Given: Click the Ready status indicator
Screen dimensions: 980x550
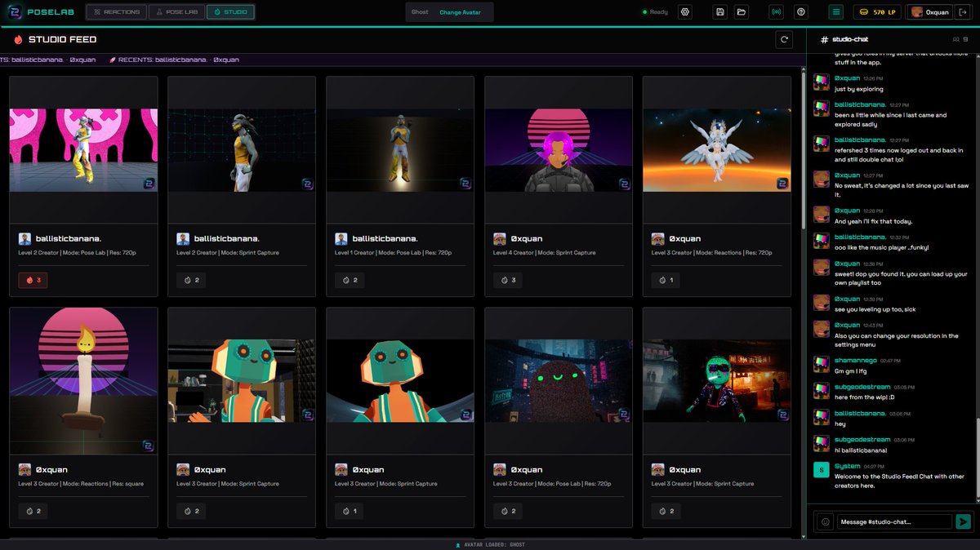Looking at the screenshot, I should click(655, 12).
